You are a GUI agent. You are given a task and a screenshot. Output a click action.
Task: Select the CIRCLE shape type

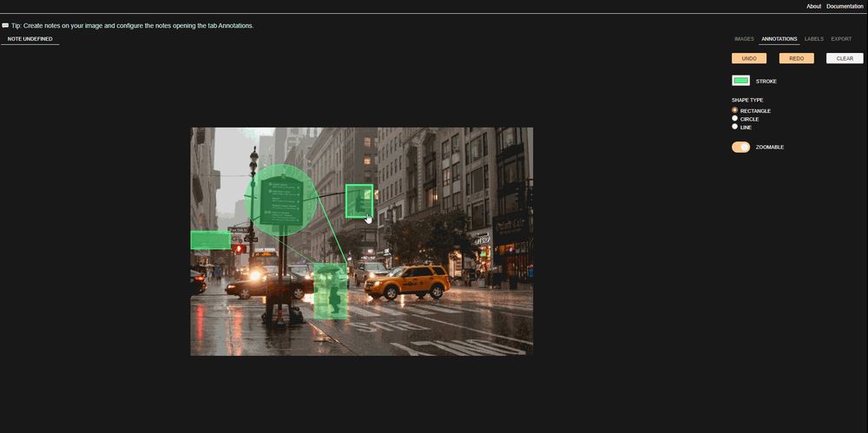734,119
